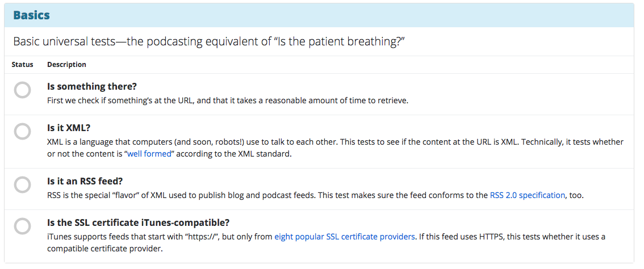Screen dimensions: 644x269
Task: Click "Is the SSL certificate iTunes-compatible?" title
Action: click(x=138, y=222)
